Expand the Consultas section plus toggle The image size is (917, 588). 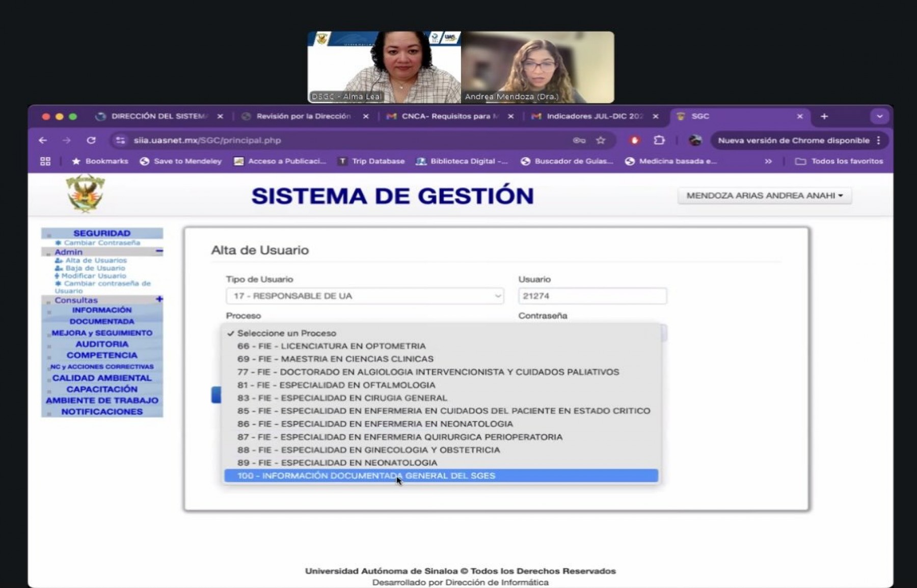[x=159, y=299]
